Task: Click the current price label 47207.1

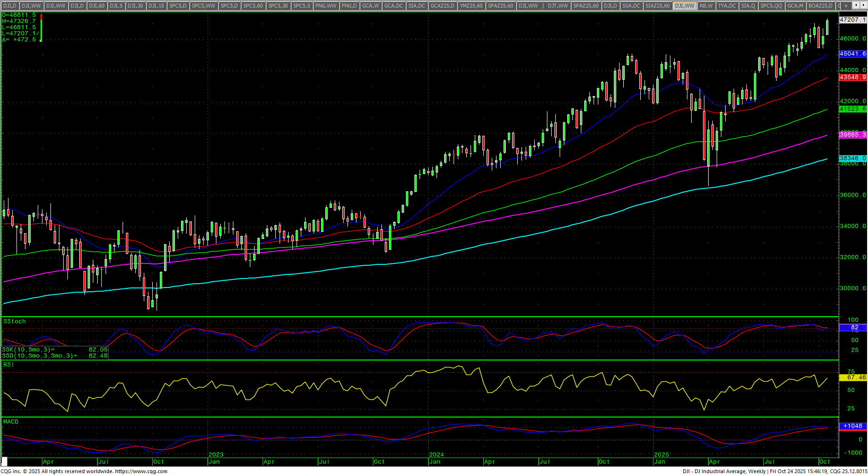Action: (852, 20)
